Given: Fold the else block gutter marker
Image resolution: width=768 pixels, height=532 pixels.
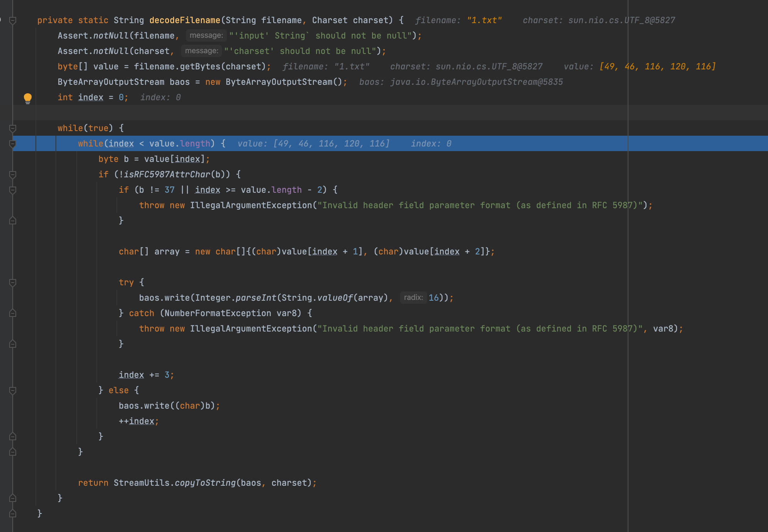Looking at the screenshot, I should point(13,391).
